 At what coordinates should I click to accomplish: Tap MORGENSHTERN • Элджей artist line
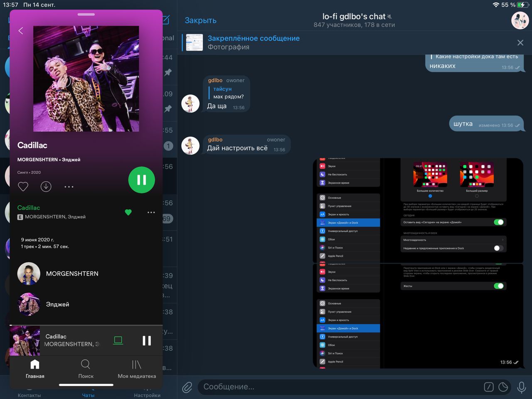pyautogui.click(x=49, y=160)
